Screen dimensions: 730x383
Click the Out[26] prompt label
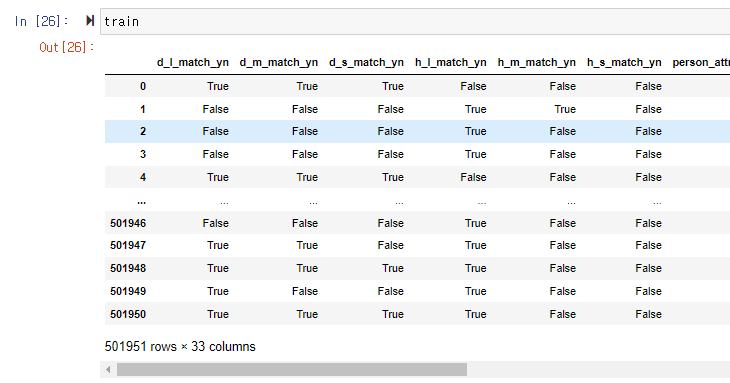click(x=67, y=47)
